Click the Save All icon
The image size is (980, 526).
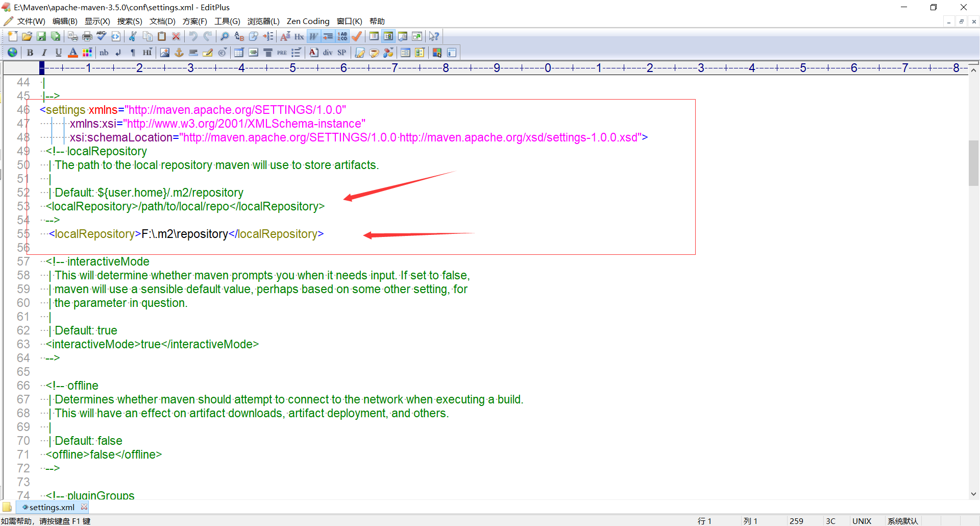[x=56, y=36]
